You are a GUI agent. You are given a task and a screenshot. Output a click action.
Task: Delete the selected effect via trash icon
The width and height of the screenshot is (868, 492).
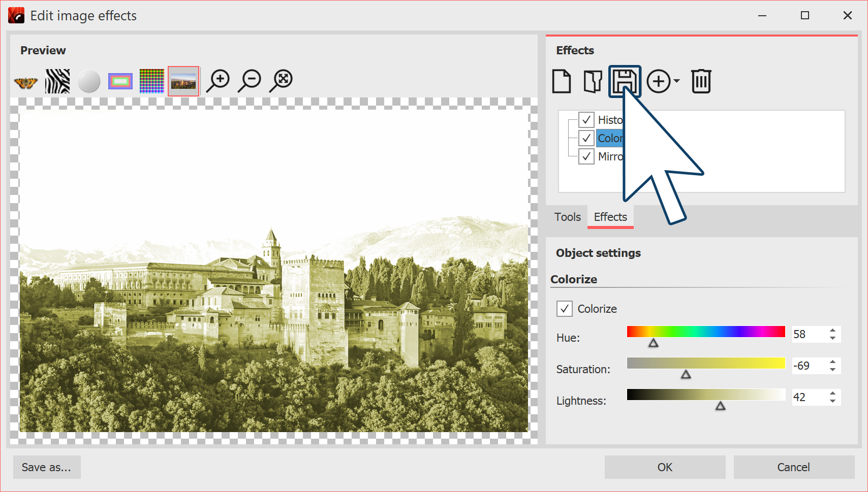[701, 80]
